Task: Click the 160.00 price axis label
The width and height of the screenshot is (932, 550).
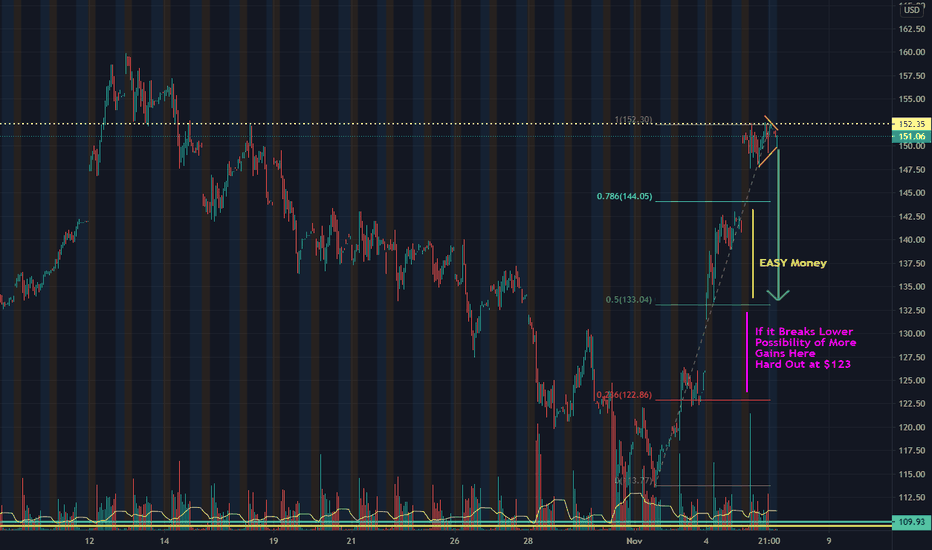Action: pyautogui.click(x=912, y=52)
